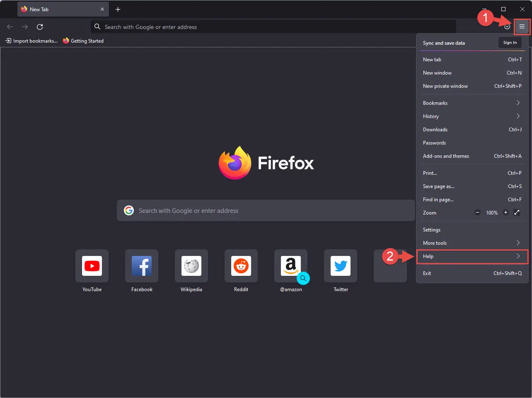Open a New private window
532x398 pixels.
[472, 86]
